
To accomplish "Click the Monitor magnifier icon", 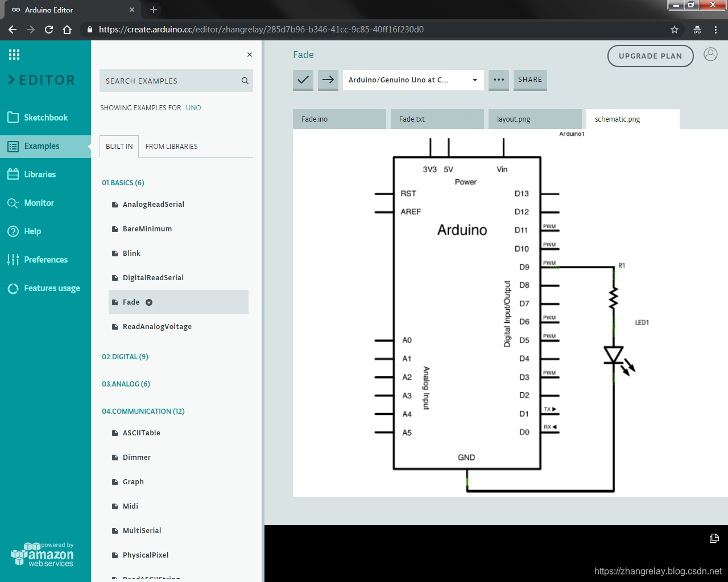I will (13, 203).
